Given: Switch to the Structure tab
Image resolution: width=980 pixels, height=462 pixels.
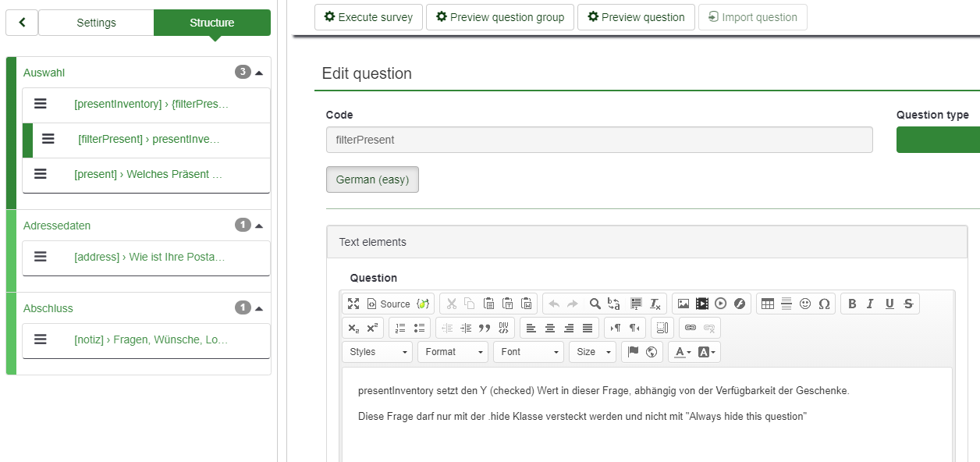Looking at the screenshot, I should [x=212, y=23].
